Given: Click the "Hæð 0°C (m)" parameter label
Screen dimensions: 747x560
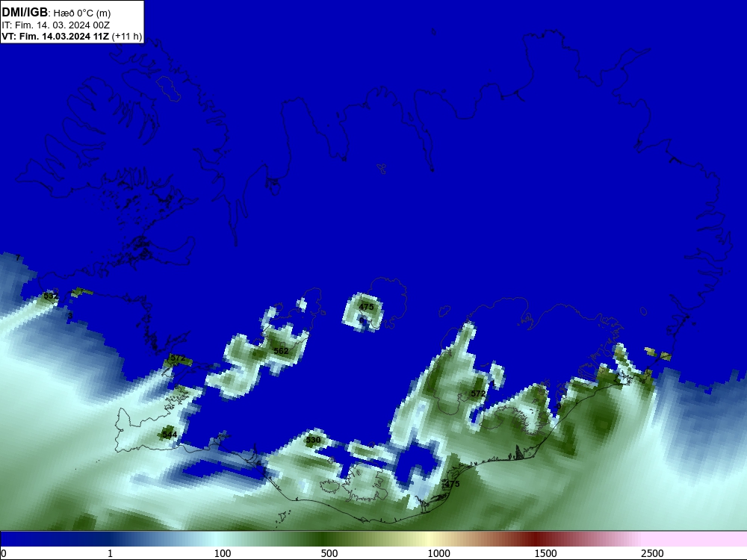Looking at the screenshot, I should pyautogui.click(x=82, y=13).
